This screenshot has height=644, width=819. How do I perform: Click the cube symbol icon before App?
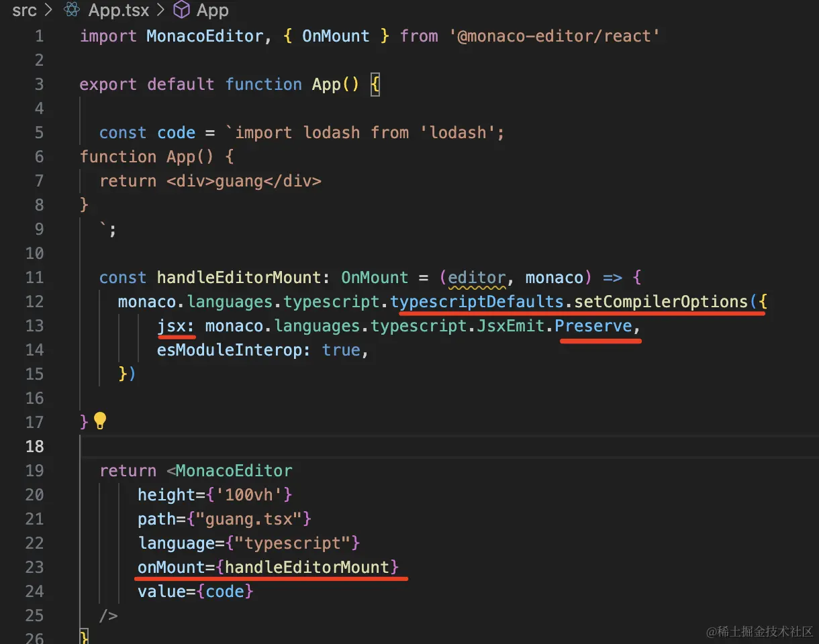tap(181, 10)
